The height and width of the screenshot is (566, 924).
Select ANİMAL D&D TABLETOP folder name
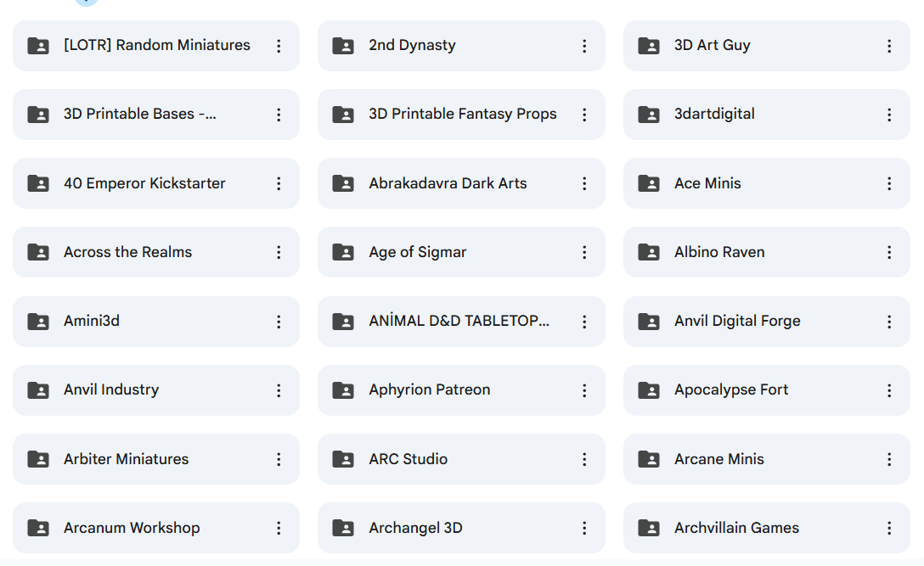click(x=459, y=321)
